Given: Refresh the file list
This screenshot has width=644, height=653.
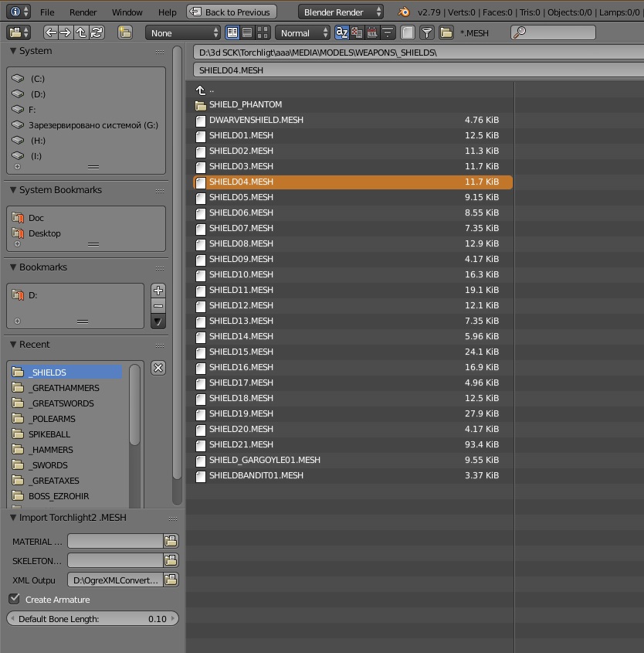Looking at the screenshot, I should (x=97, y=32).
